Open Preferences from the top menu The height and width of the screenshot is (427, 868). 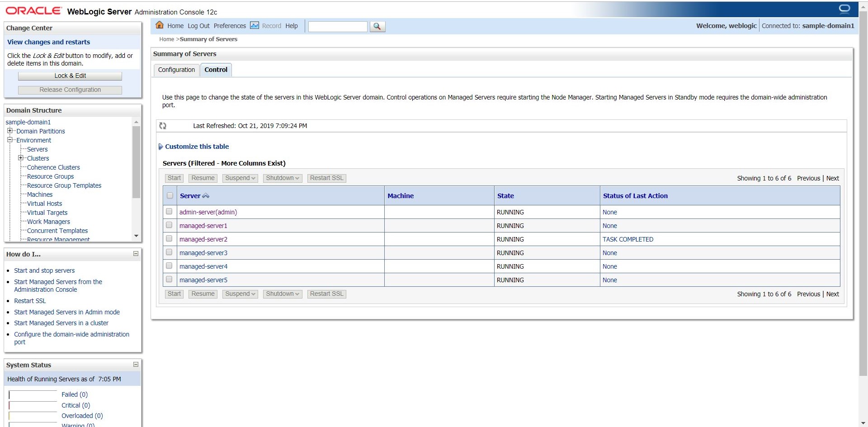coord(230,26)
